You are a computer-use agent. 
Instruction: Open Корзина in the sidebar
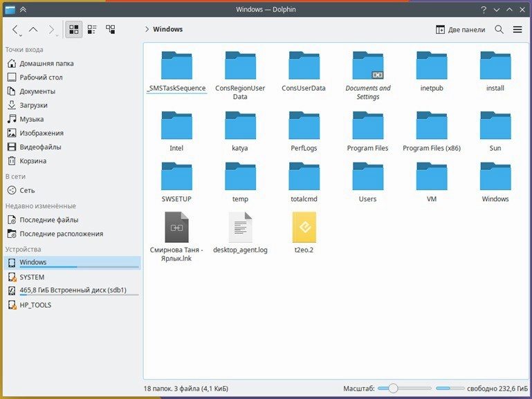pos(72,160)
